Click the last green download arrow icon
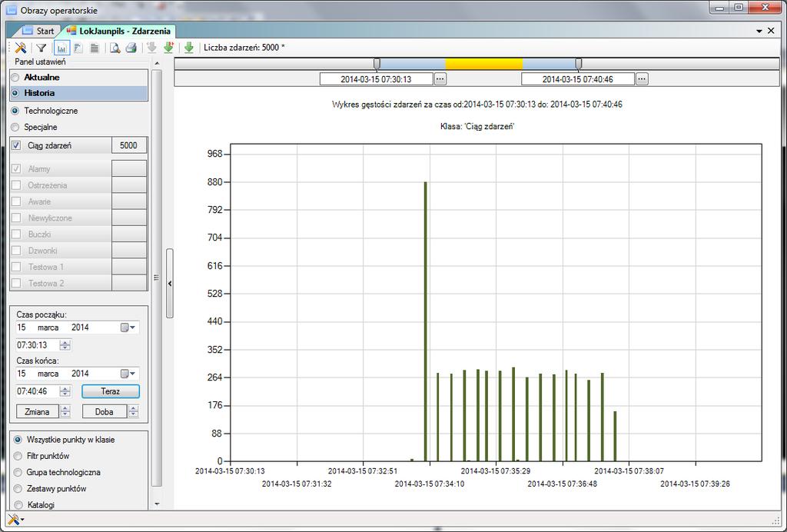 [x=189, y=48]
